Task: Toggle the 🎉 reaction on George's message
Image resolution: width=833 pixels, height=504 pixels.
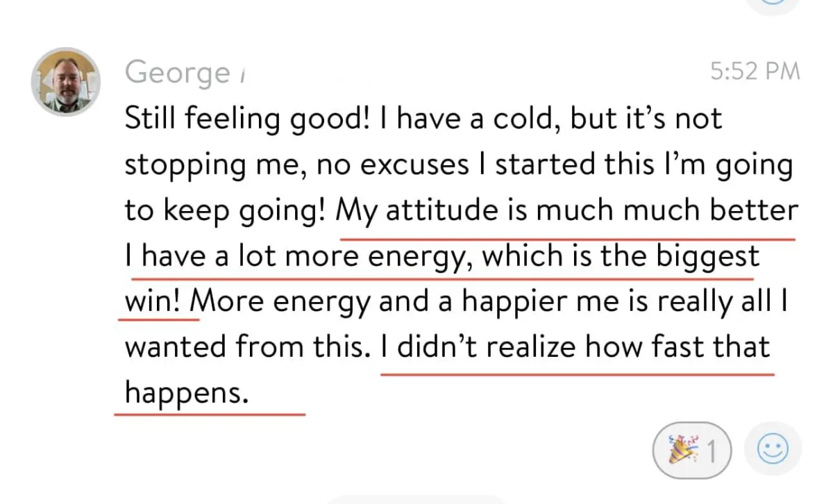Action: click(692, 449)
